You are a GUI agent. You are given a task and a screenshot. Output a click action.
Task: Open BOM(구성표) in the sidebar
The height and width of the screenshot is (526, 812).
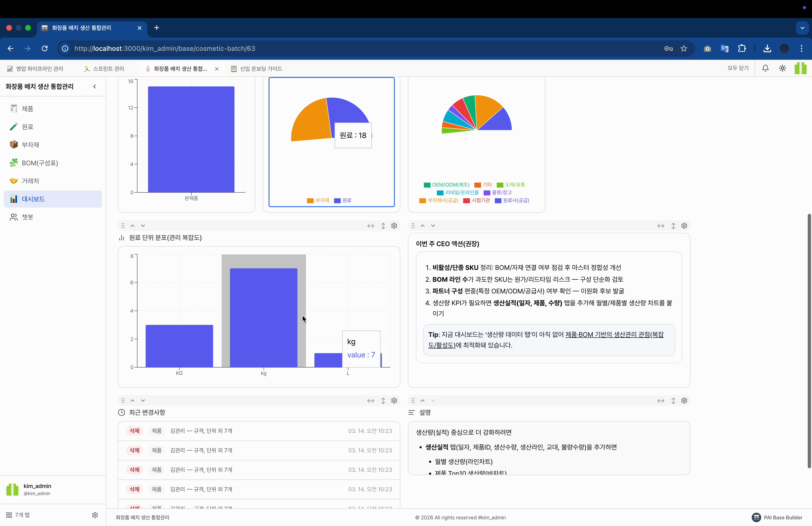coord(40,163)
